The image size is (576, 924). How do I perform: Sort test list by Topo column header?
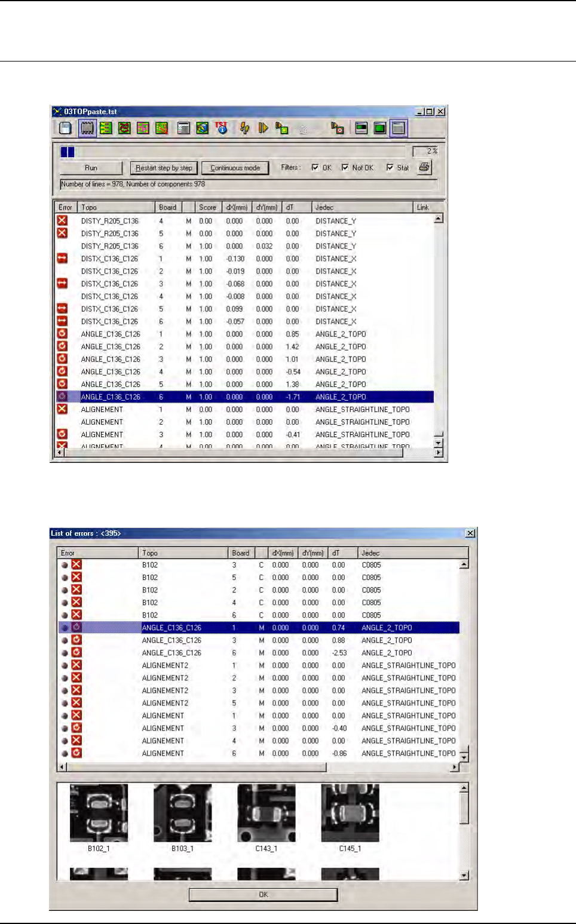tap(116, 207)
